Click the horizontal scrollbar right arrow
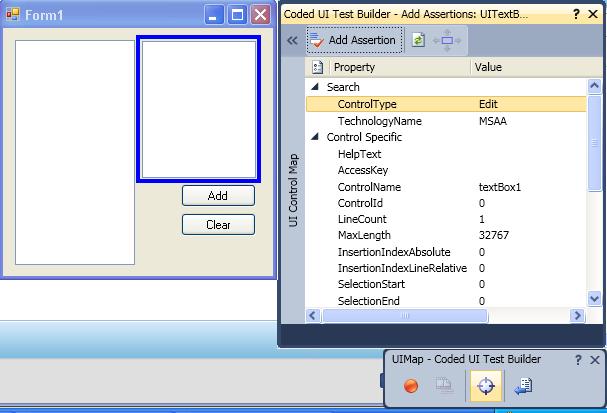607x413 pixels. 577,315
